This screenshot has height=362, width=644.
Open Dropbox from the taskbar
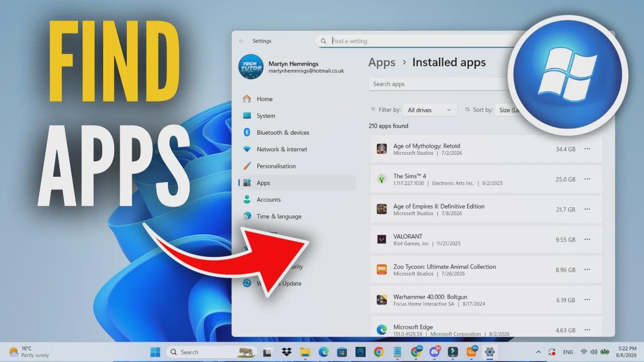pos(287,352)
